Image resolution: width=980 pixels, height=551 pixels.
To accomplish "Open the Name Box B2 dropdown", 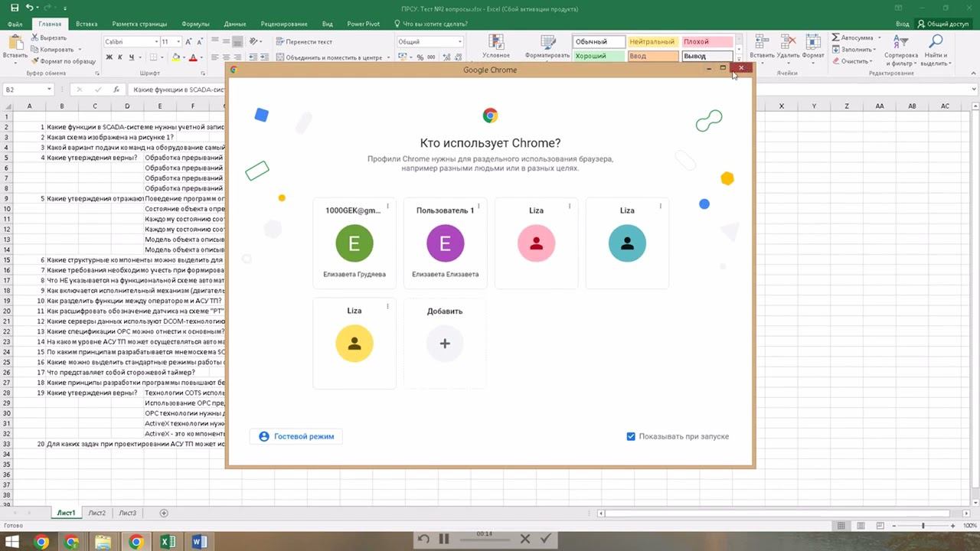I will coord(48,90).
